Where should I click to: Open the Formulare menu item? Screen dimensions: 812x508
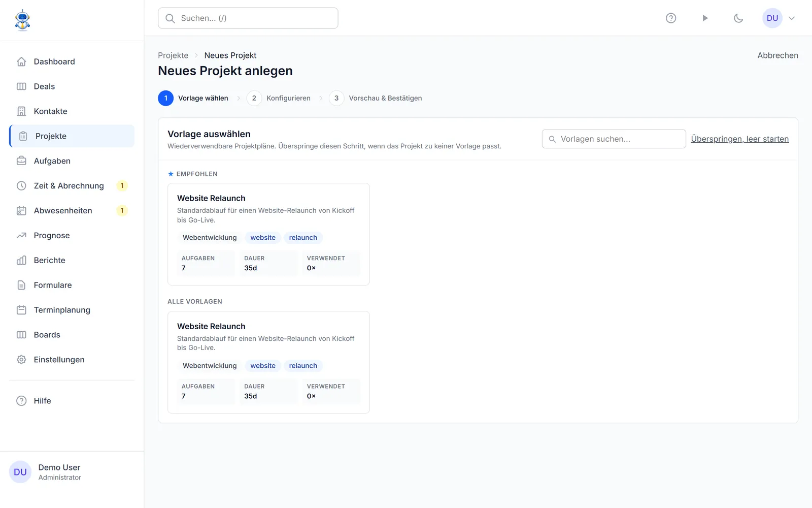point(72,285)
